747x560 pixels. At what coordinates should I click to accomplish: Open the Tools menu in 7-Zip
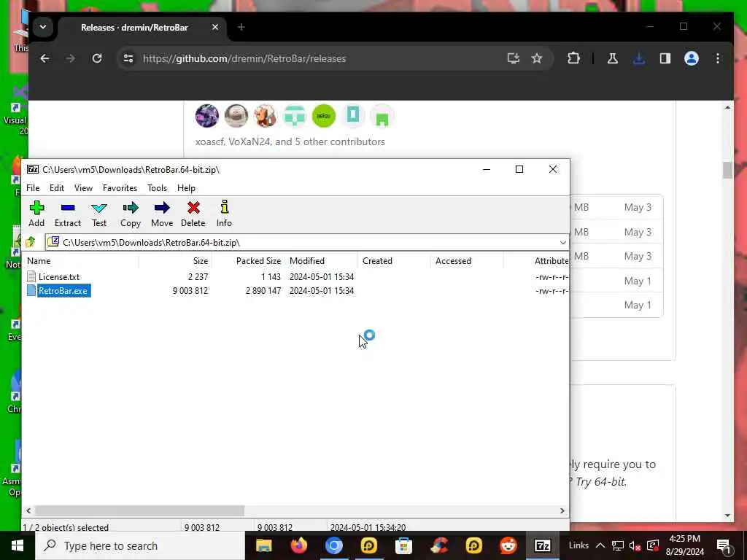tap(158, 188)
